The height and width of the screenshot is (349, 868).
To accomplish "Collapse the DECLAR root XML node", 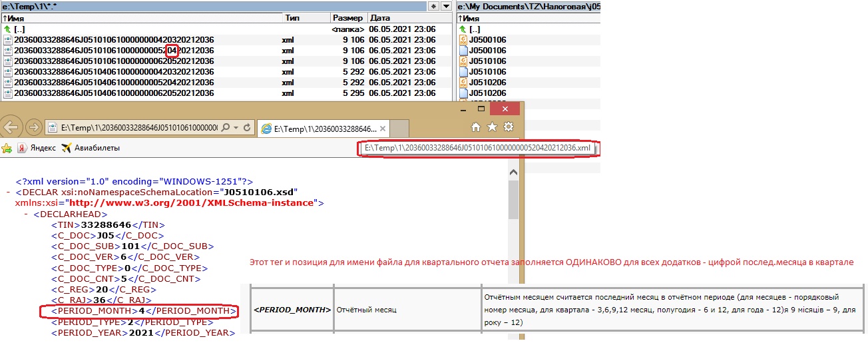I will coord(7,192).
